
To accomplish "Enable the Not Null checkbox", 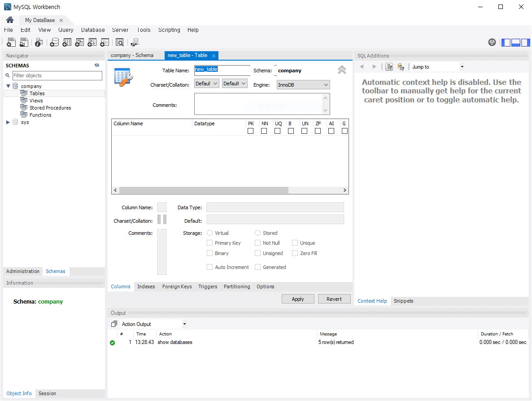I will pyautogui.click(x=258, y=243).
